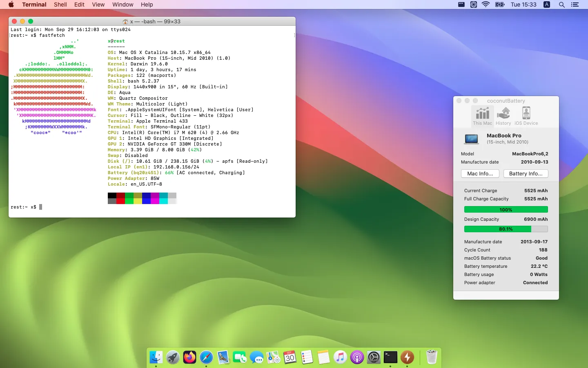Open Launchpad rocket icon in Dock
Screen dimensions: 588x368
(173, 357)
